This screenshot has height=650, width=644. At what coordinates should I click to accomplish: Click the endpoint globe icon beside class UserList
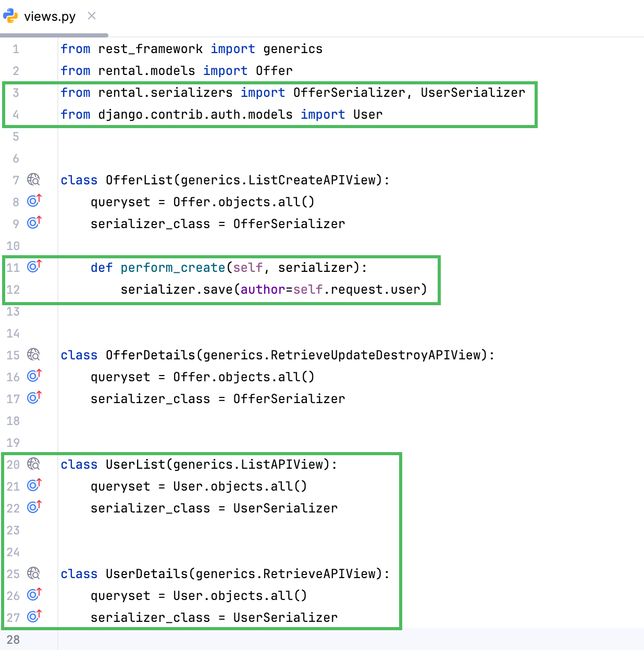point(33,464)
